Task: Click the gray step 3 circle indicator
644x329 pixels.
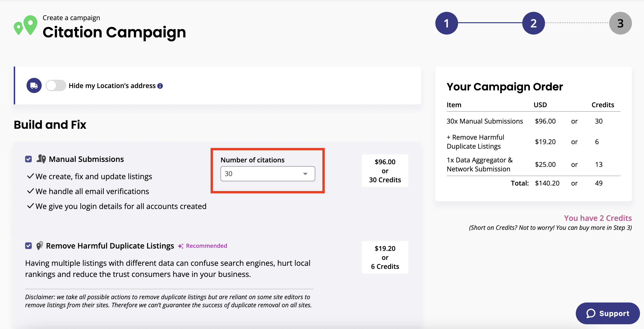Action: pos(620,23)
